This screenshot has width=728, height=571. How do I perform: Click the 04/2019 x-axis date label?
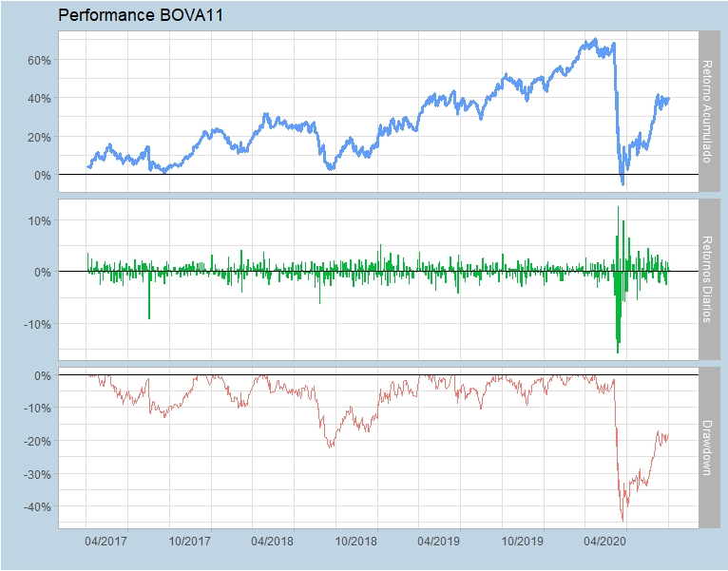[x=438, y=542]
